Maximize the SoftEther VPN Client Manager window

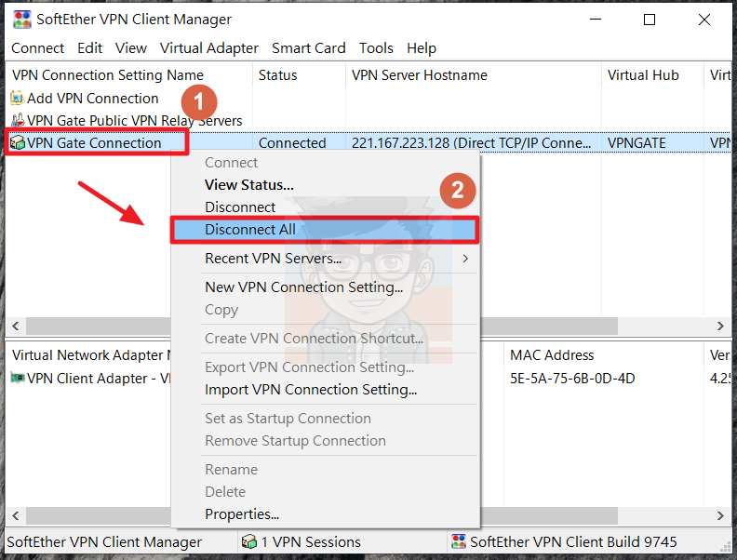(650, 20)
